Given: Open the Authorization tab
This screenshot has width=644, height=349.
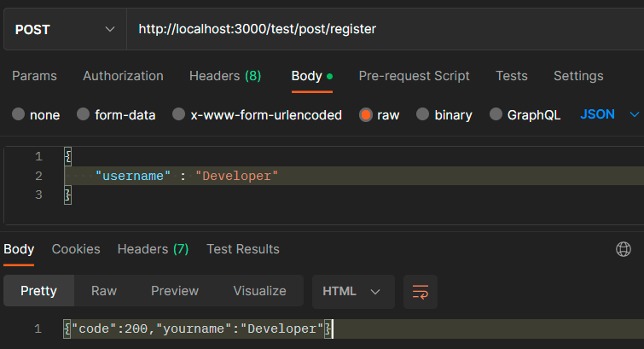Looking at the screenshot, I should click(123, 76).
